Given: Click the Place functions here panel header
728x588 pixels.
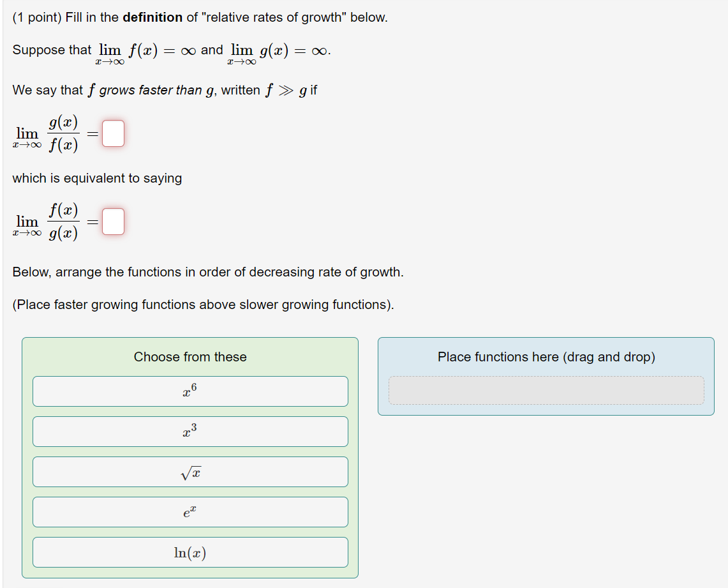Looking at the screenshot, I should tap(546, 357).
